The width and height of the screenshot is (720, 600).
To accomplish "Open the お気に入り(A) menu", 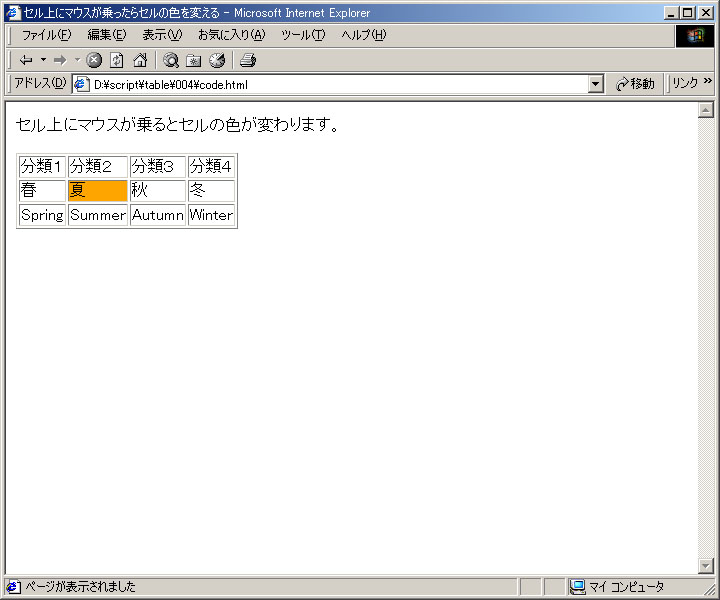I will [231, 35].
